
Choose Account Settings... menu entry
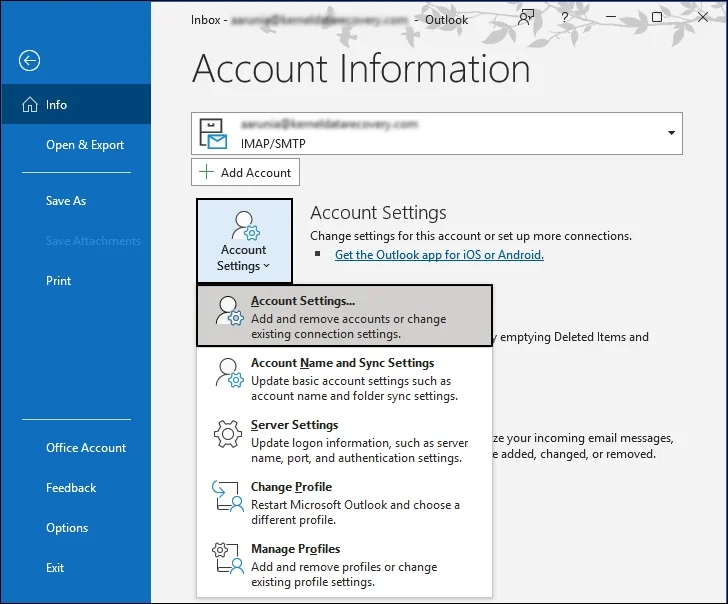pyautogui.click(x=344, y=316)
